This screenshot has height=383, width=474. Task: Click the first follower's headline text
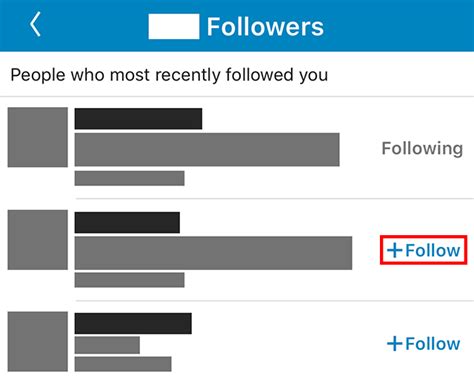207,149
